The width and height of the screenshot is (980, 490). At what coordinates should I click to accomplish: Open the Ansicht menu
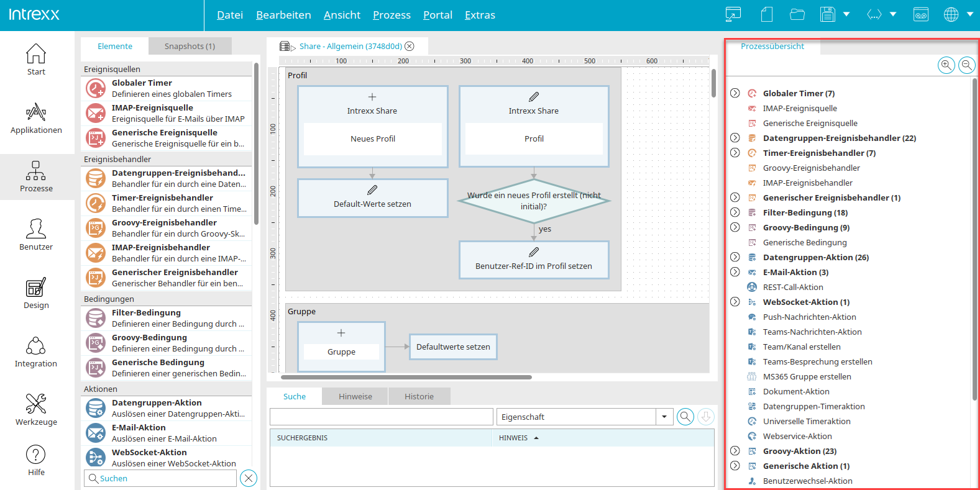pos(342,15)
